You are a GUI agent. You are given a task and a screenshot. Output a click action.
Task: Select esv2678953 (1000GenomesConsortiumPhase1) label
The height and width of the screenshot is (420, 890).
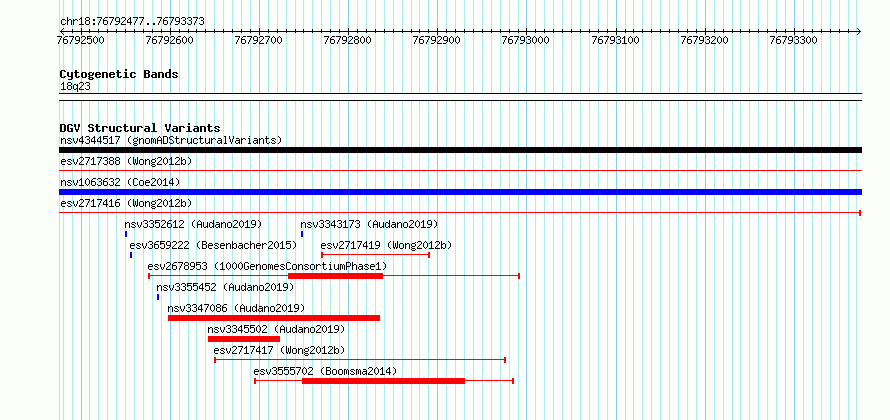[x=267, y=266]
